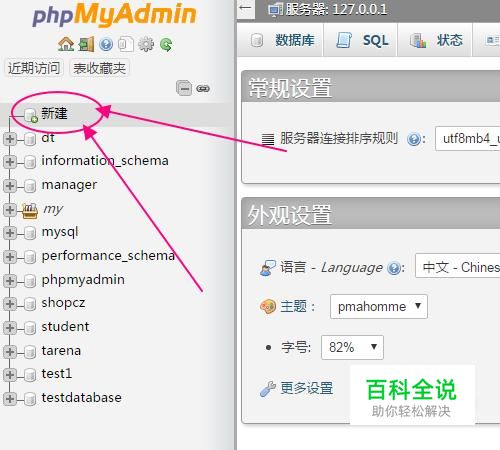
Task: Open the MySQL documentation page icon
Action: pos(126,44)
